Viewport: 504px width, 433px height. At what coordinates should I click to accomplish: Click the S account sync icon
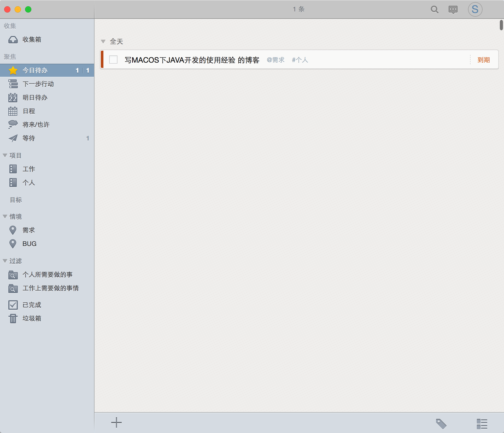(x=475, y=10)
